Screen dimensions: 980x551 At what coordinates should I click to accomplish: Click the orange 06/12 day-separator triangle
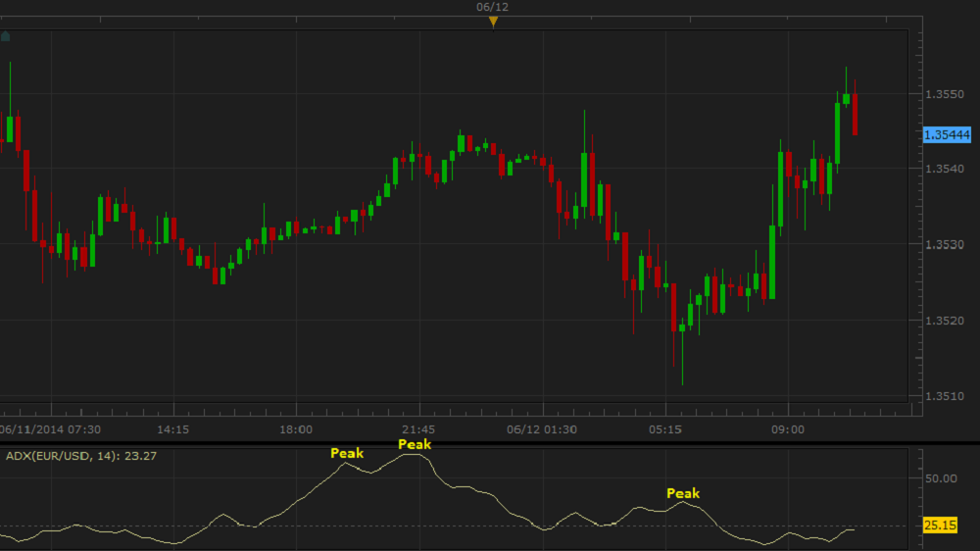tap(493, 22)
